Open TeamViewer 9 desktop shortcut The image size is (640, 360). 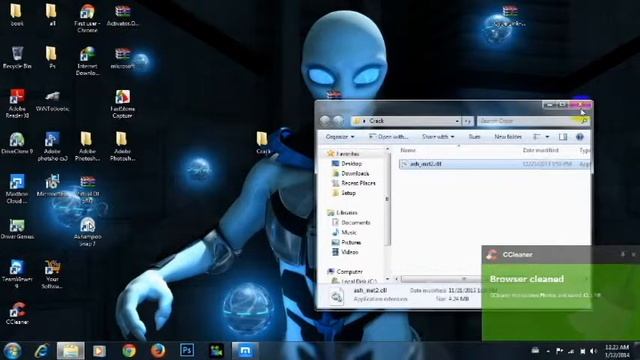(17, 274)
